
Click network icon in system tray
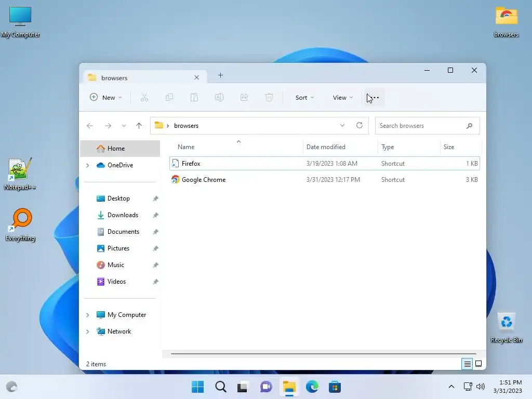click(468, 387)
